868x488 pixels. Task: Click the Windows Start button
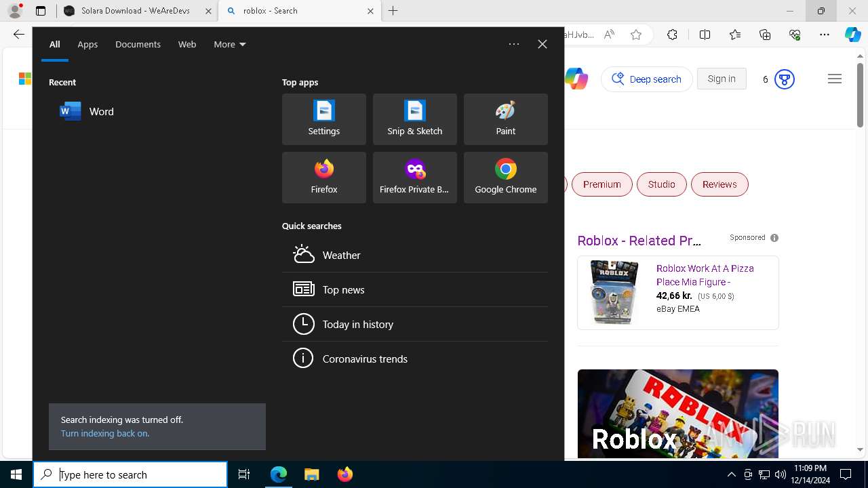[x=16, y=474]
